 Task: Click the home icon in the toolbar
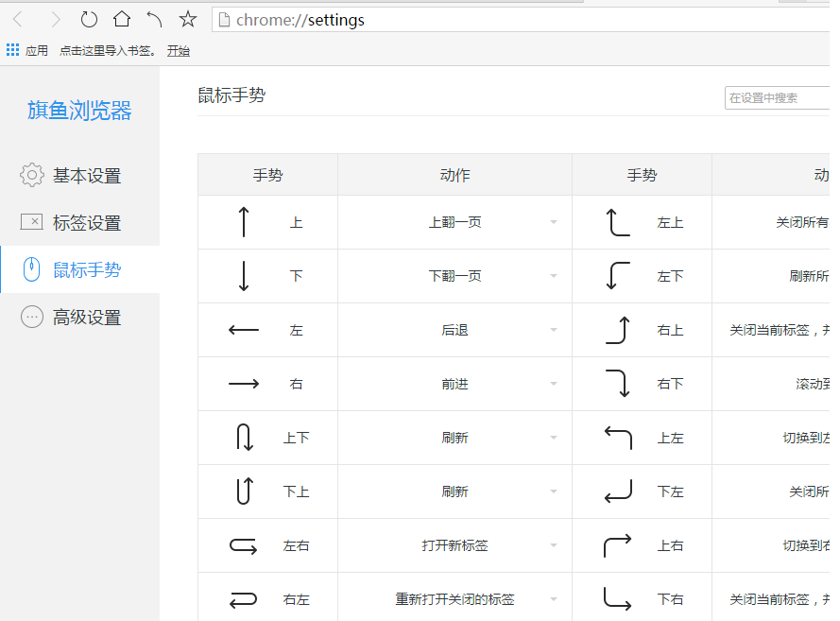point(123,19)
